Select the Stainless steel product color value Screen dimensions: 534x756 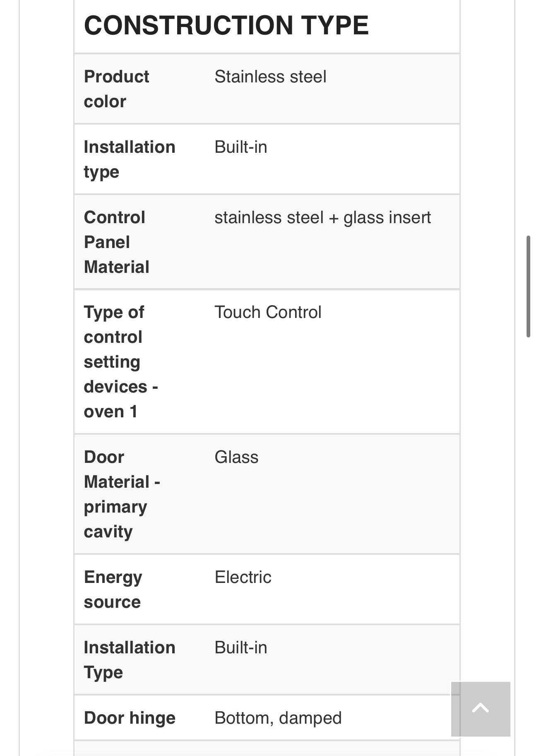pyautogui.click(x=270, y=77)
